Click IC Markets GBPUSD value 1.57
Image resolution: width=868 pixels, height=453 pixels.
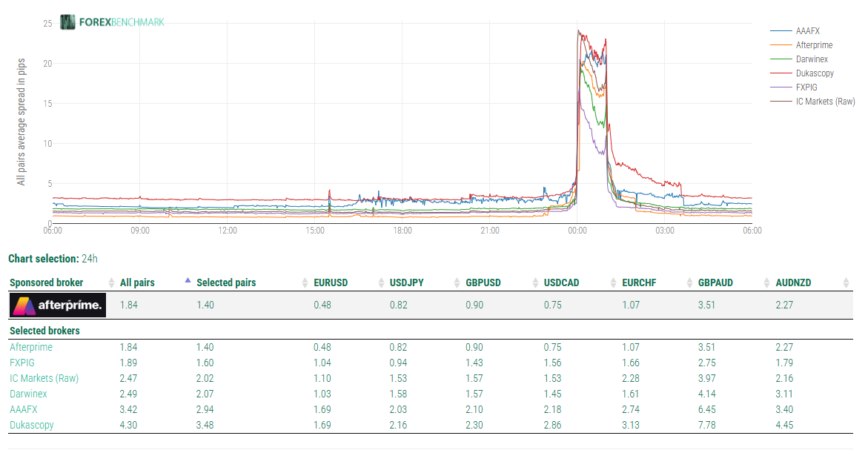(474, 378)
